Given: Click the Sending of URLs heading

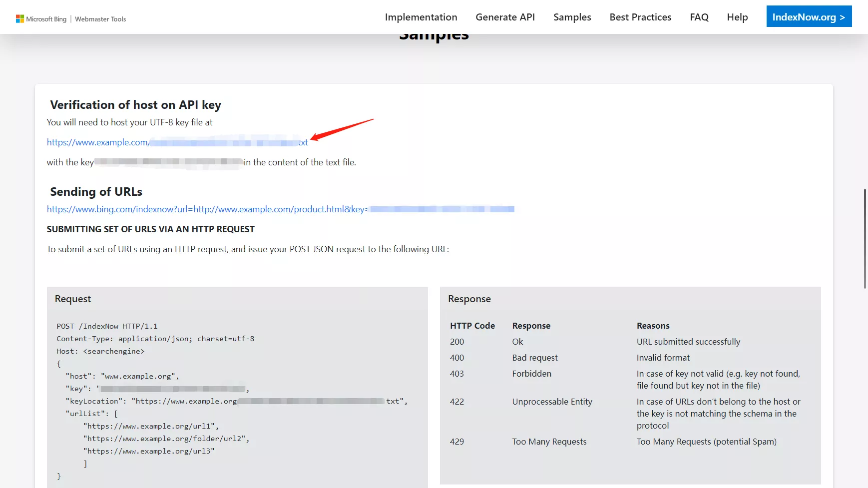Looking at the screenshot, I should click(95, 191).
